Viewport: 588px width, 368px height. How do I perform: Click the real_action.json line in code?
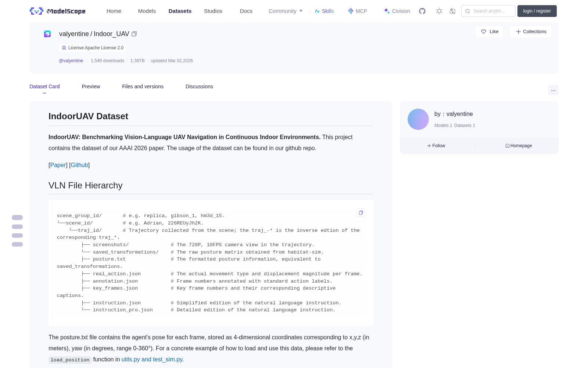click(117, 274)
